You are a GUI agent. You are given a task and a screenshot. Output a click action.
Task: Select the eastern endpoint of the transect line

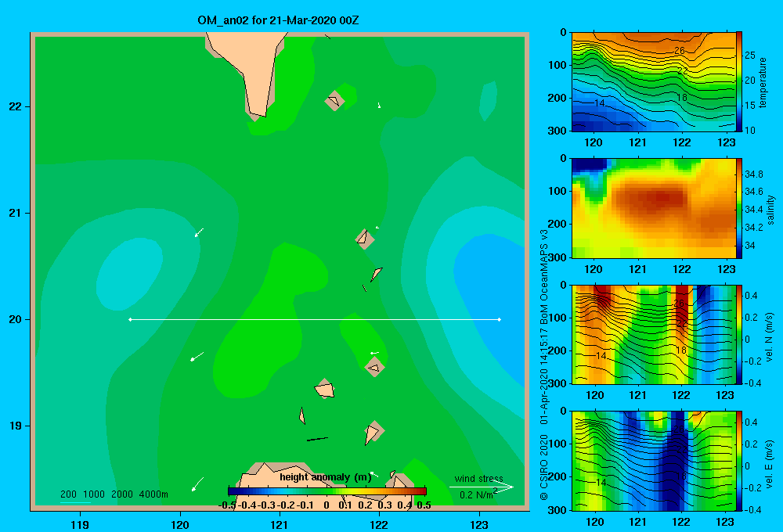(x=500, y=319)
